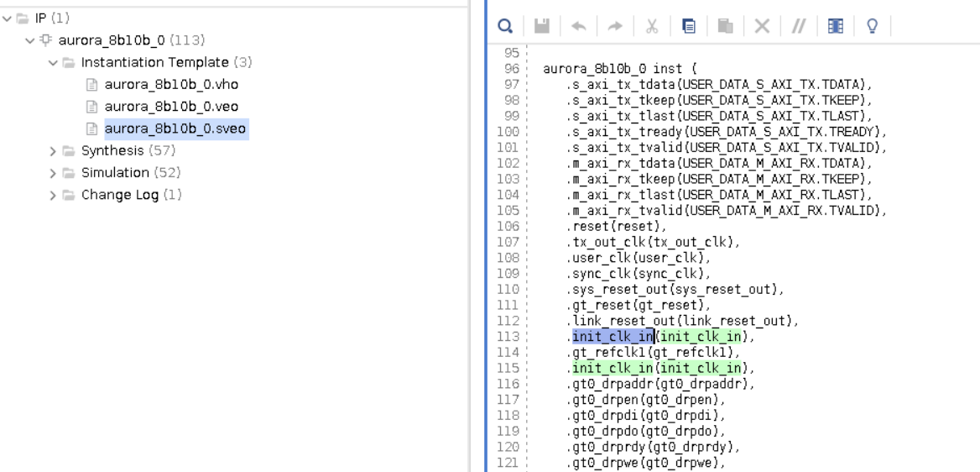Click the folder icon next to Change Log
Screen dimensions: 980x472
[x=69, y=196]
